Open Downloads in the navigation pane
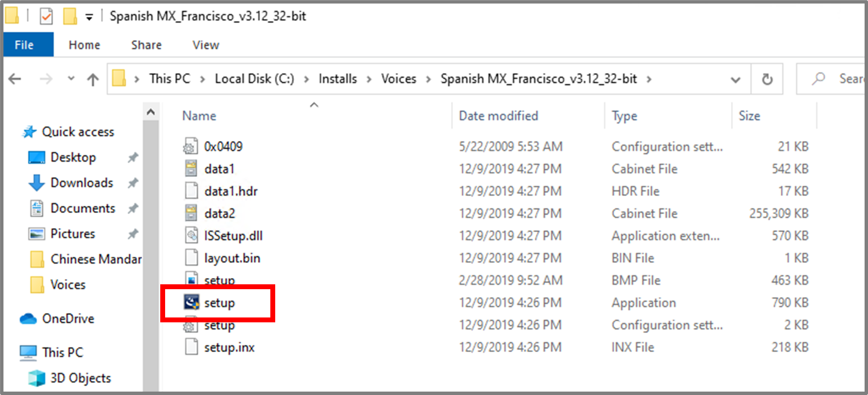 point(82,183)
